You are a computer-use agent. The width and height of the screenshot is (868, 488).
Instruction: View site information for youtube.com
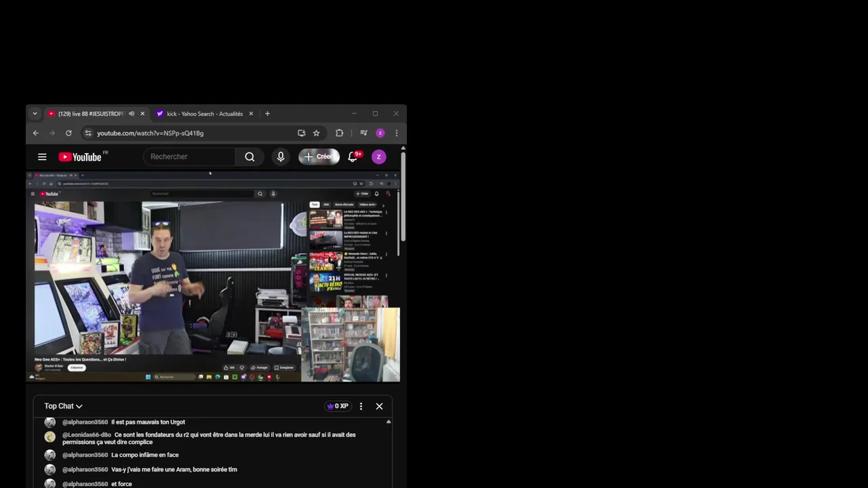[x=88, y=134]
